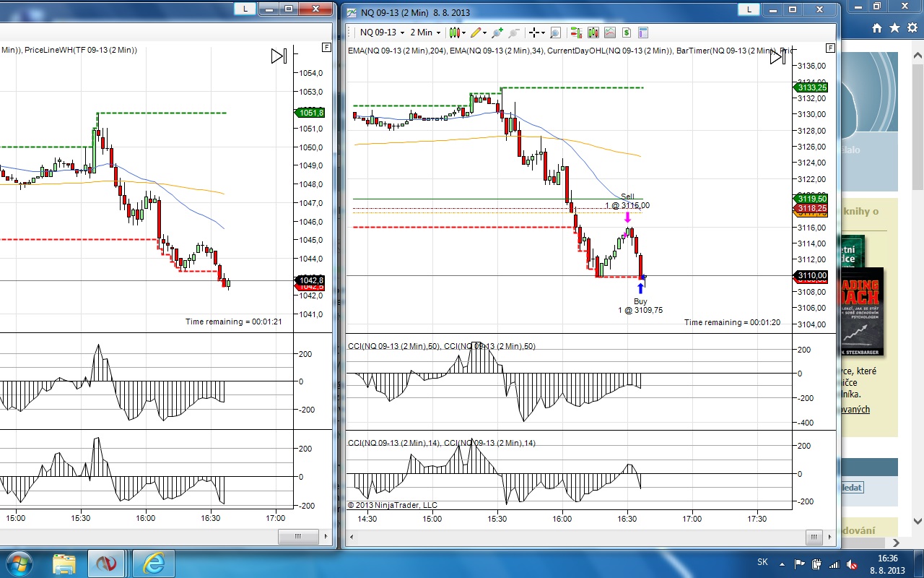Open Internet Explorer from the taskbar
Viewport: 924px width, 578px height.
153,563
